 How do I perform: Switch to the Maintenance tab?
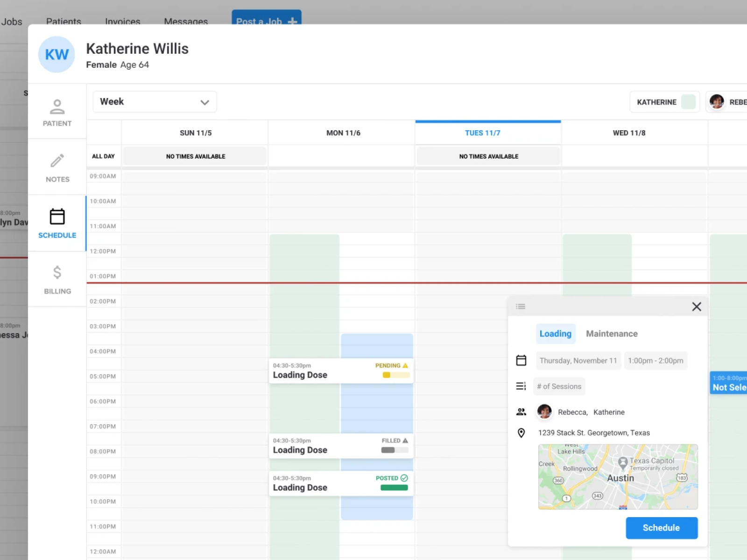612,334
